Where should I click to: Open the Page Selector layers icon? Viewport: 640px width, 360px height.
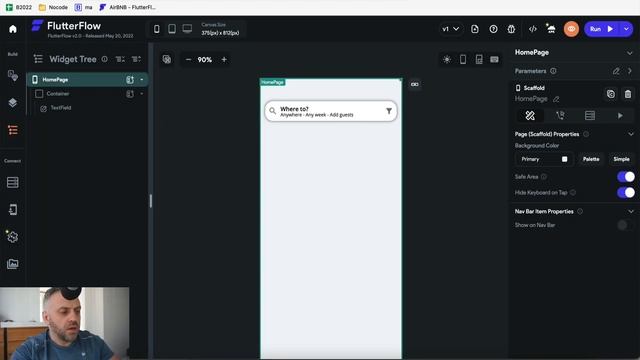(x=13, y=102)
